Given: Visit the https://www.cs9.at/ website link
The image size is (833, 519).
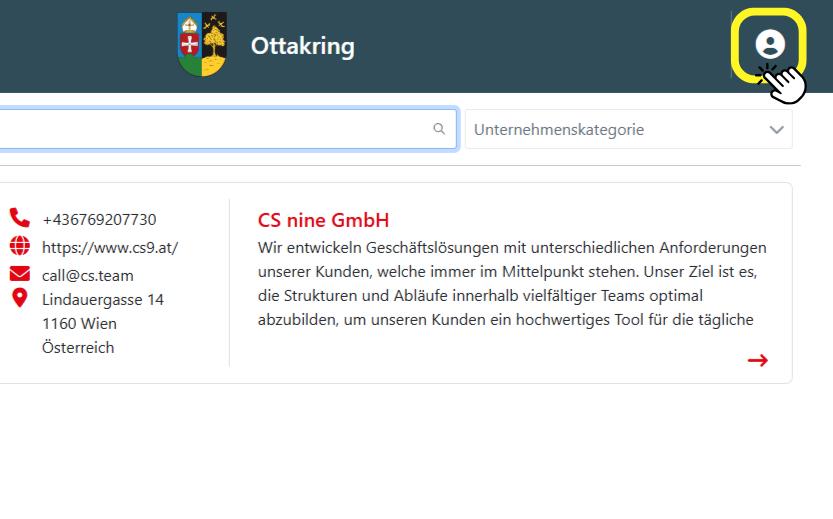Looking at the screenshot, I should [x=110, y=247].
